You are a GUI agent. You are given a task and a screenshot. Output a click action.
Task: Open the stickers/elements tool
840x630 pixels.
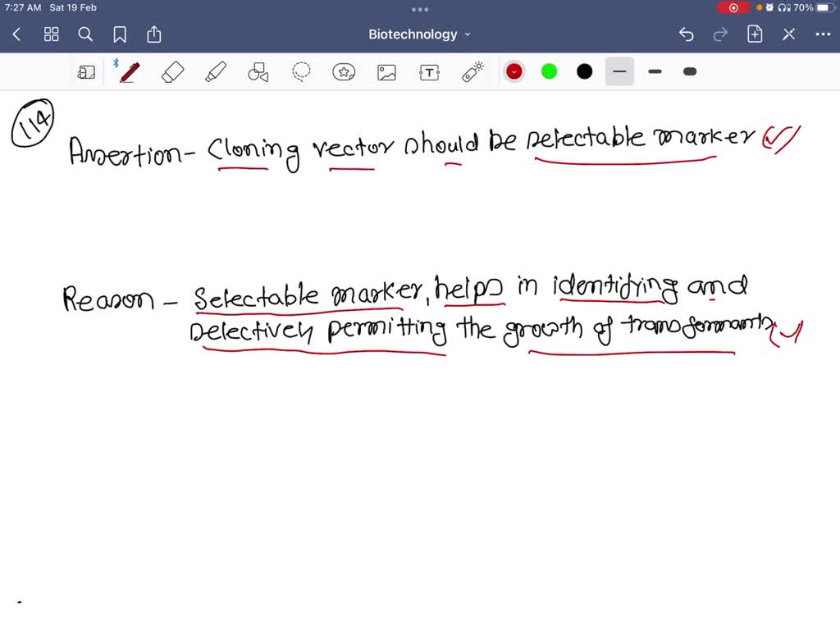[344, 71]
